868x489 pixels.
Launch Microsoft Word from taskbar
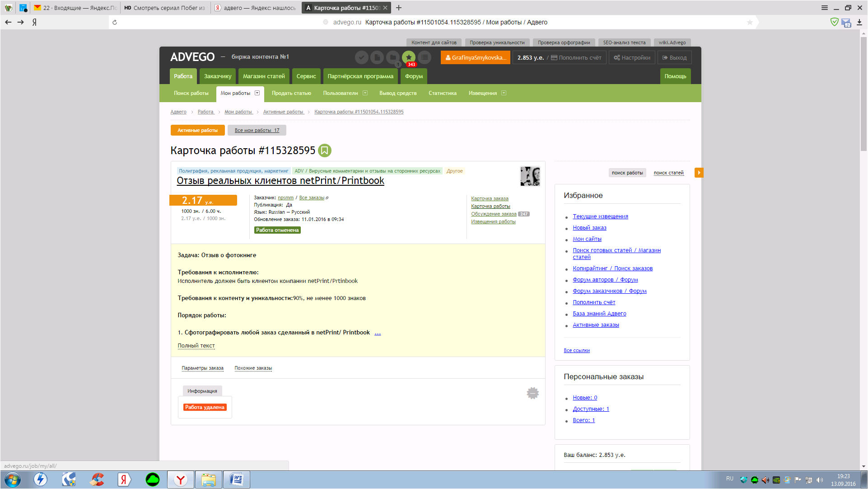236,480
